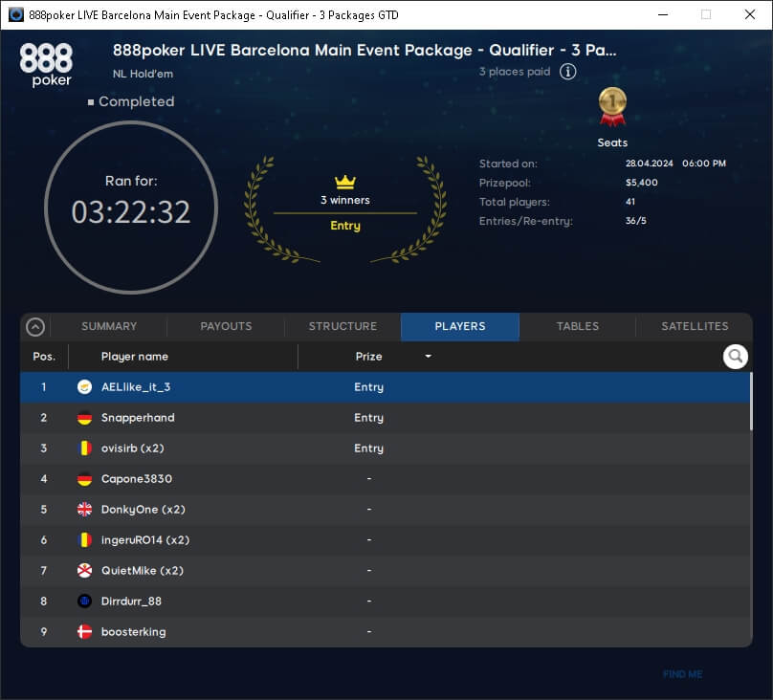
Task: Select player DonkyOne (x2) row
Action: pyautogui.click(x=386, y=510)
